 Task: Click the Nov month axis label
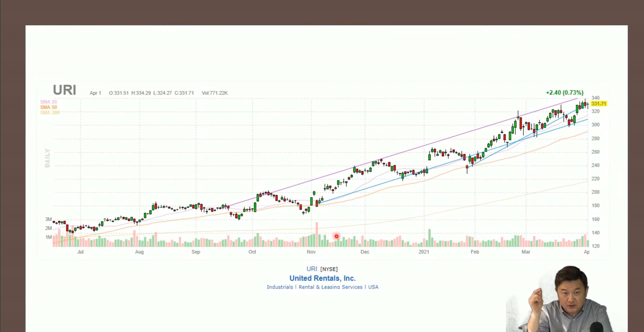click(311, 252)
